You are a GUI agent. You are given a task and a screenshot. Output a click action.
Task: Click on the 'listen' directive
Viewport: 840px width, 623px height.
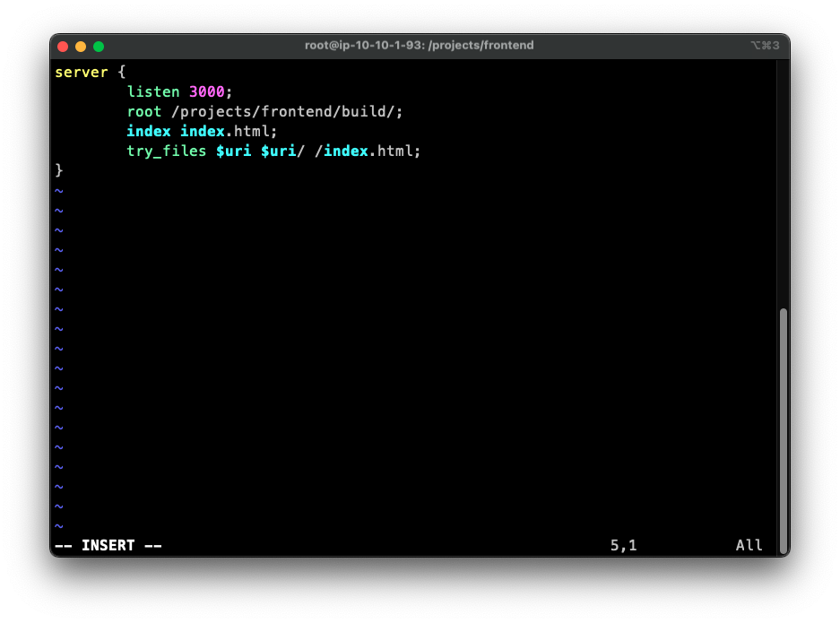coord(153,91)
